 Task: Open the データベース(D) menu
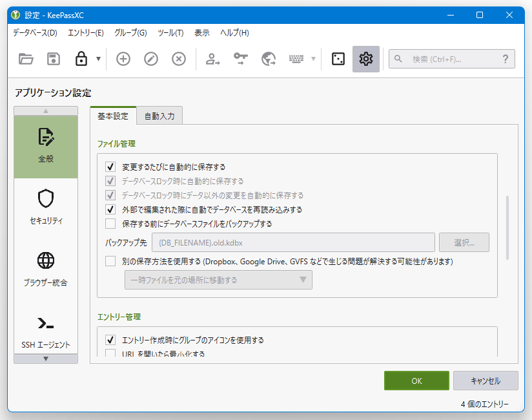(x=35, y=32)
